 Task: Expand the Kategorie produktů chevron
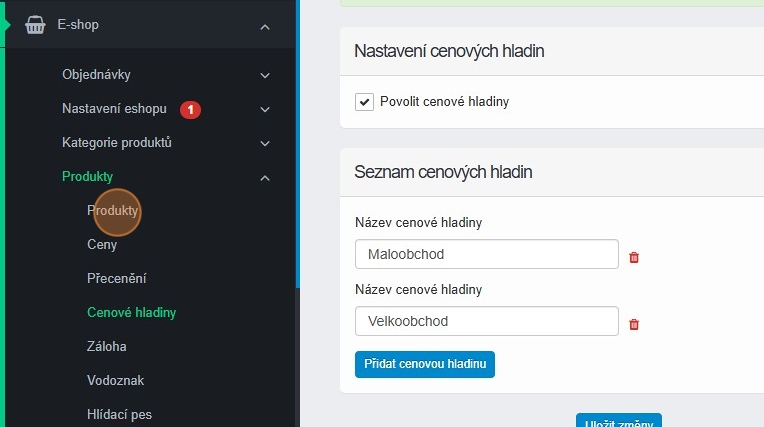(265, 143)
